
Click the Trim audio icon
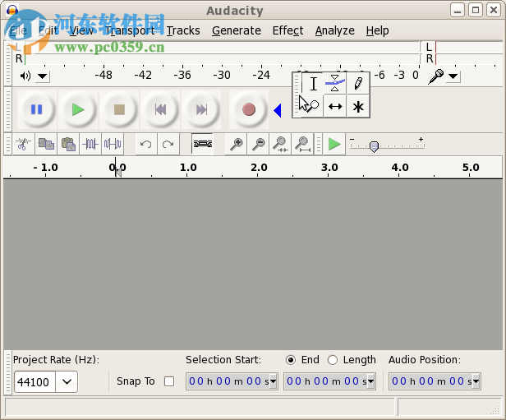pyautogui.click(x=90, y=144)
